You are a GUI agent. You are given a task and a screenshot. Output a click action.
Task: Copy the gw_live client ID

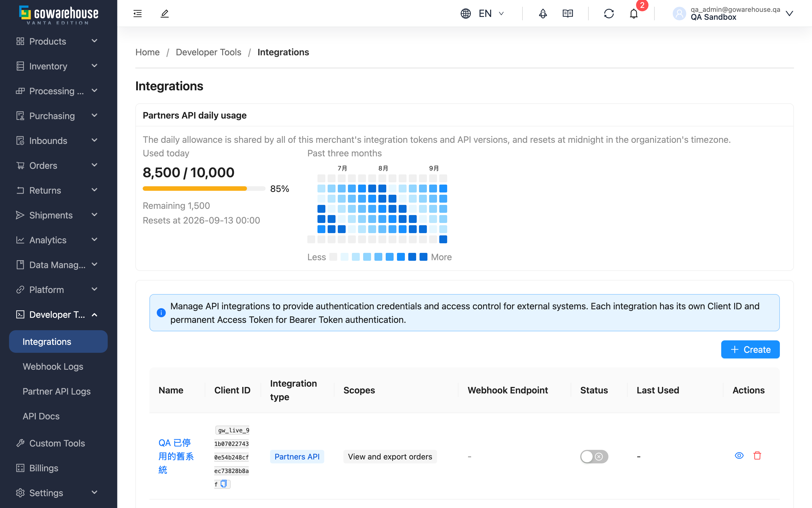(x=224, y=483)
